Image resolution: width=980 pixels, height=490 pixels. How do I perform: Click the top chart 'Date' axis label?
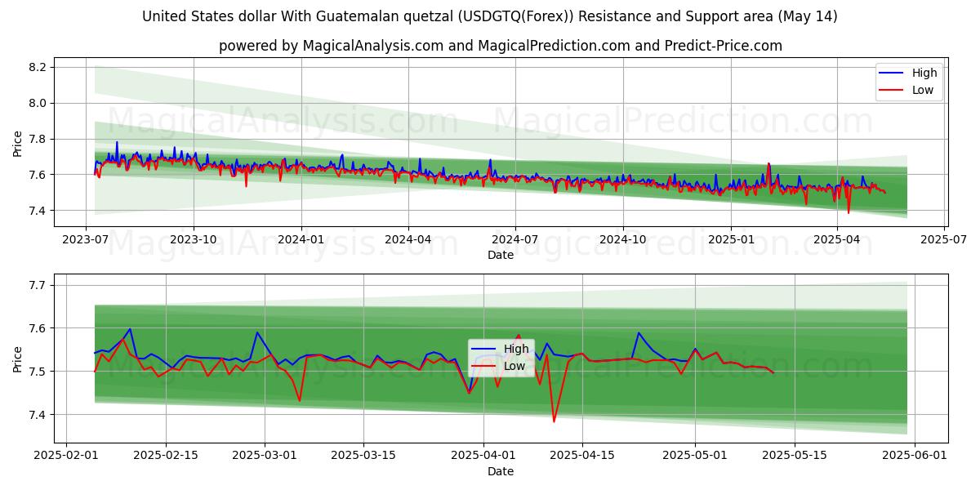pyautogui.click(x=501, y=255)
